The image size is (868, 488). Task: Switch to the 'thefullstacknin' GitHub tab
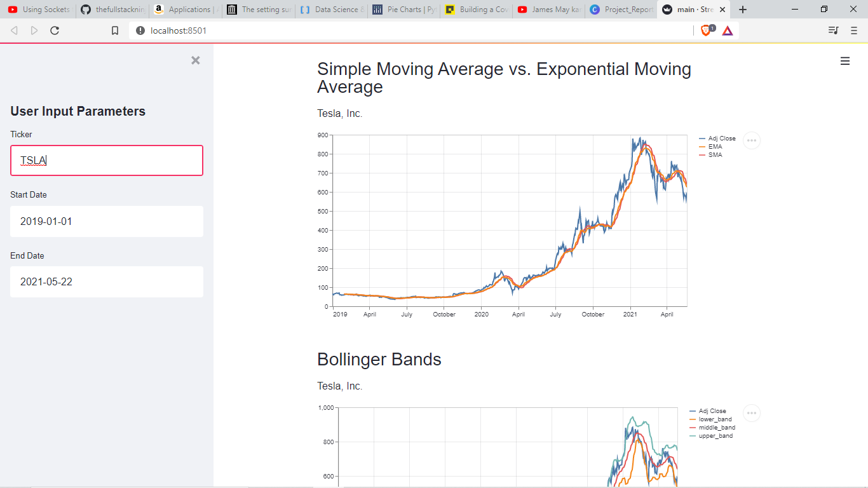pos(112,10)
